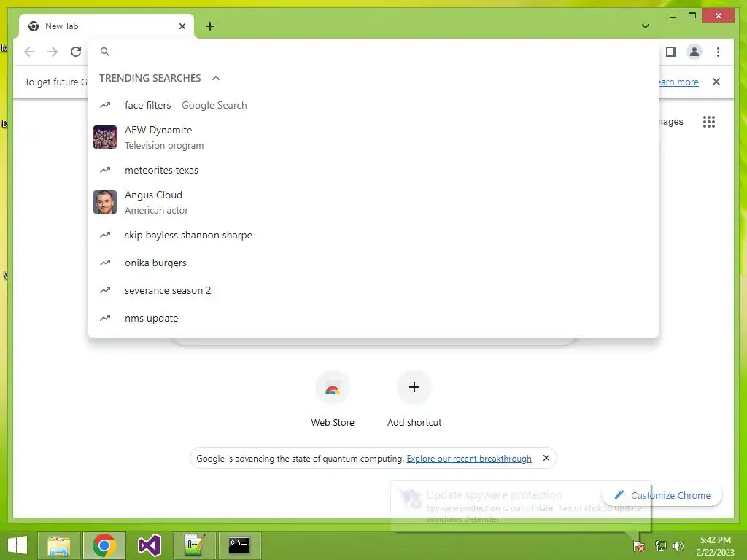Click the Add shortcut plus button
The height and width of the screenshot is (560, 747).
[x=414, y=387]
